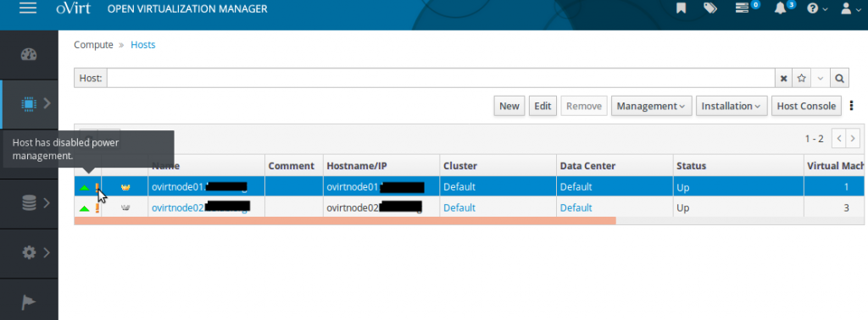Click the green up arrow of ovirtnode02

(84, 208)
